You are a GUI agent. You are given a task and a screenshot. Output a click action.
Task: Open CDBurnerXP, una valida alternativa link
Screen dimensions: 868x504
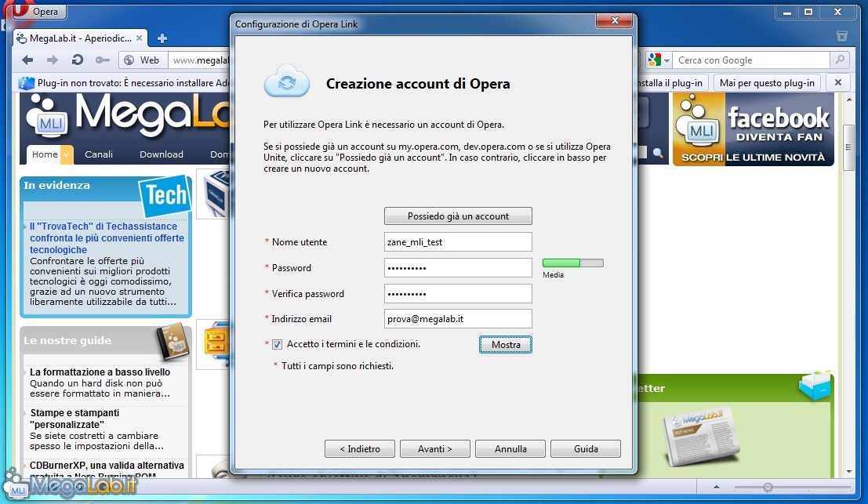[107, 466]
